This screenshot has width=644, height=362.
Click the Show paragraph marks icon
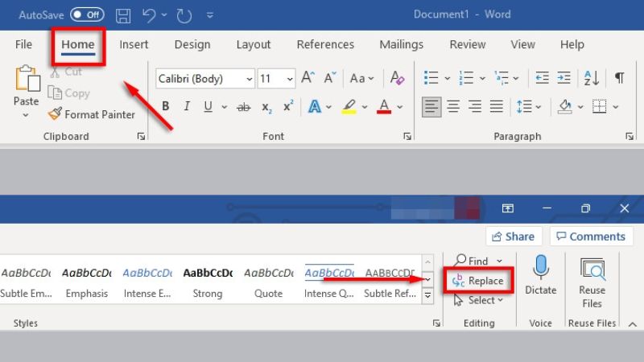coord(619,78)
